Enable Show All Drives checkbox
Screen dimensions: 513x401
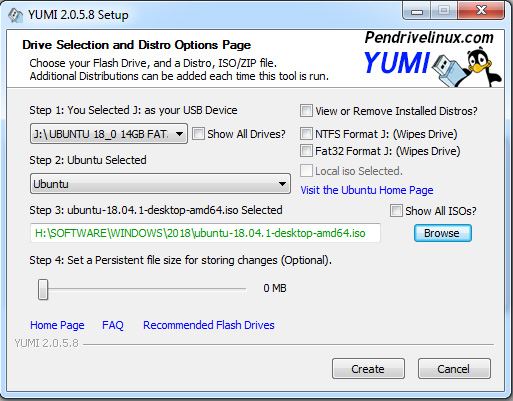[198, 134]
